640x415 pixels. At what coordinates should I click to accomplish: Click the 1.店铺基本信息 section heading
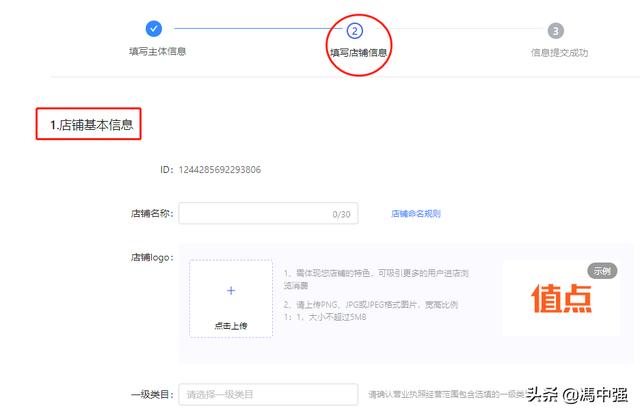(91, 125)
